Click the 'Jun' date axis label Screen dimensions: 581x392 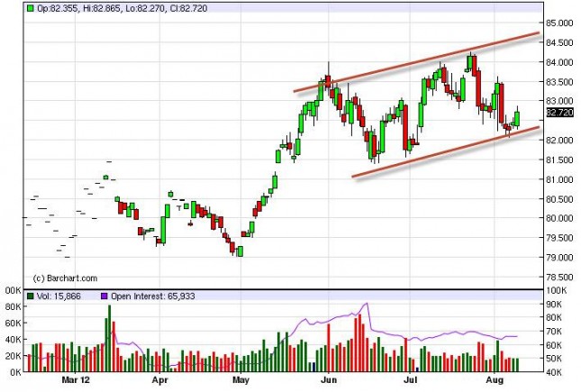(328, 379)
